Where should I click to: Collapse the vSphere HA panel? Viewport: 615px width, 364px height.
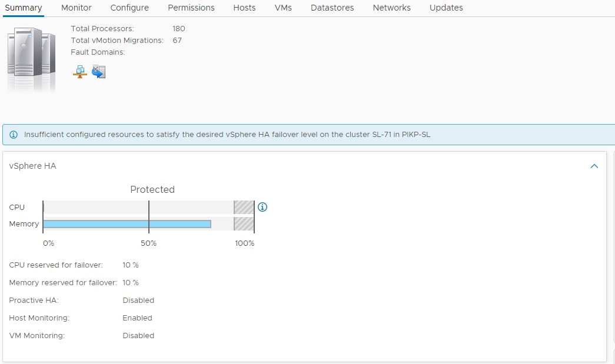[x=594, y=166]
